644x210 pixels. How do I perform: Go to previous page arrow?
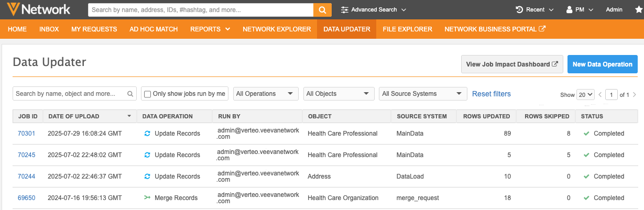tap(601, 95)
